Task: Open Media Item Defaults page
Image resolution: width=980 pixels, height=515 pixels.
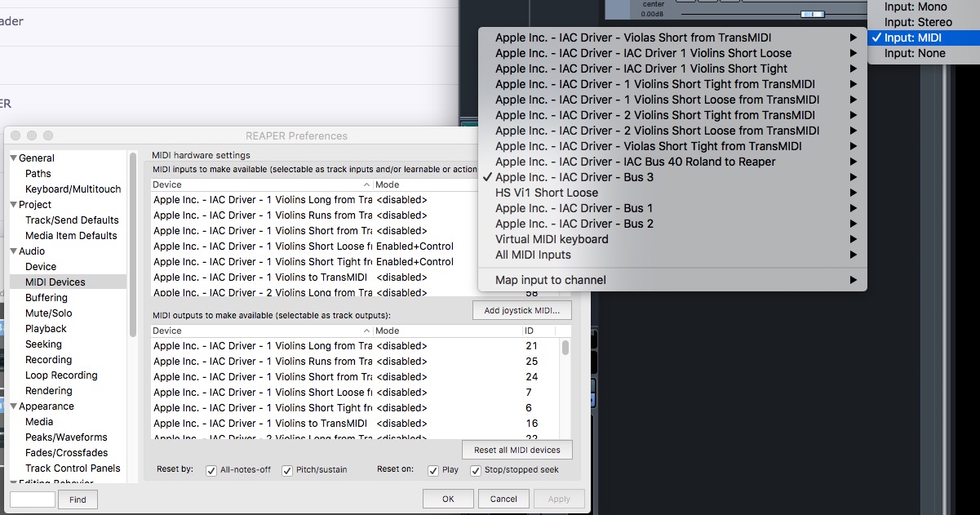Action: (71, 236)
